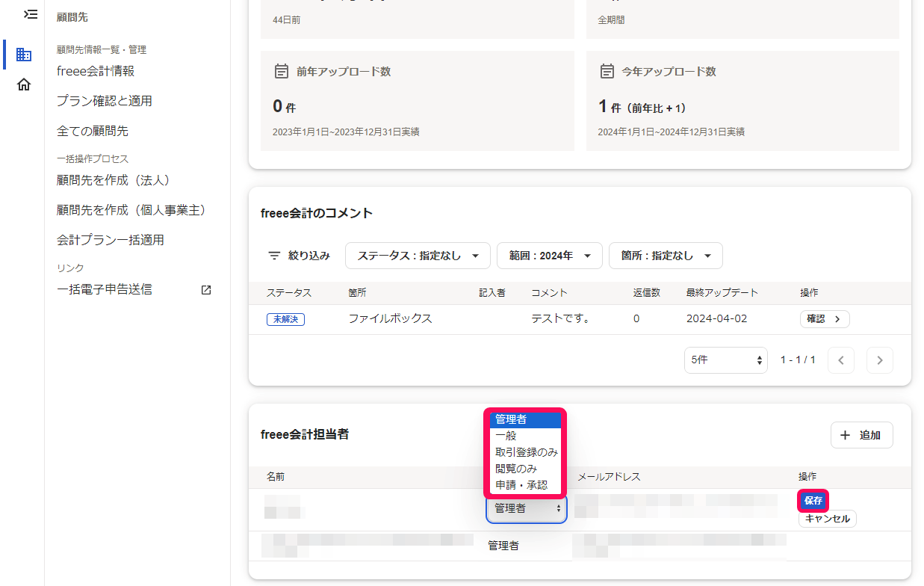The height and width of the screenshot is (586, 924).
Task: Click the メールアドレス column header
Action: pos(609,477)
